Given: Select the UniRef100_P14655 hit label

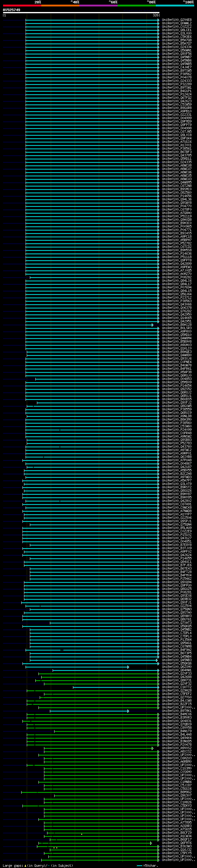Looking at the screenshot, I should pyautogui.click(x=177, y=559).
